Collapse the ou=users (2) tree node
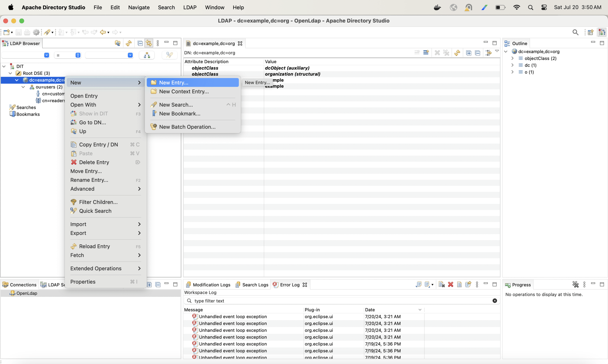This screenshot has height=364, width=608. point(23,87)
